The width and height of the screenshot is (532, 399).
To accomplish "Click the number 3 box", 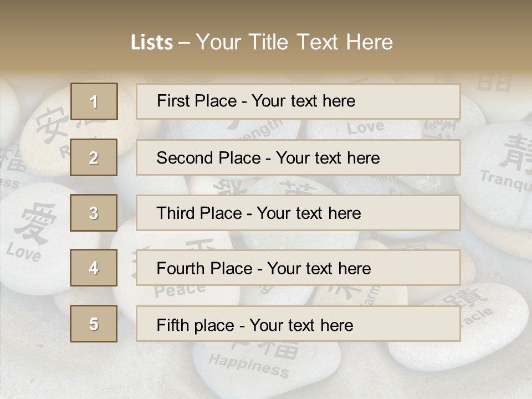I will [94, 213].
